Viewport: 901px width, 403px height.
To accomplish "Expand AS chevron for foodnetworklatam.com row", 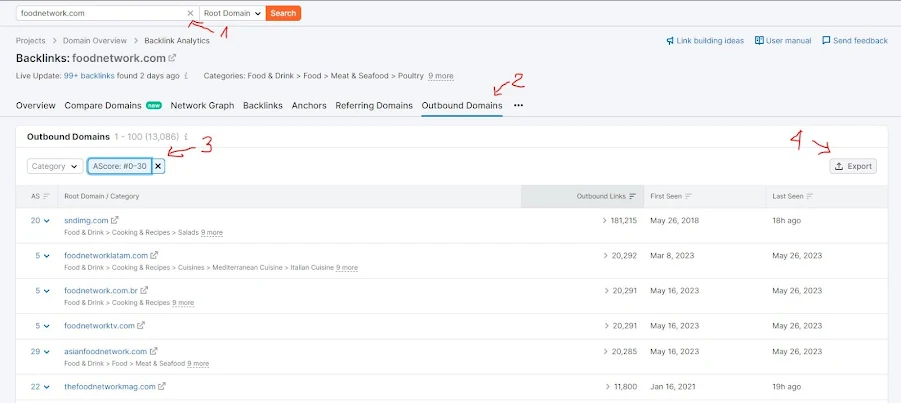I will 47,256.
